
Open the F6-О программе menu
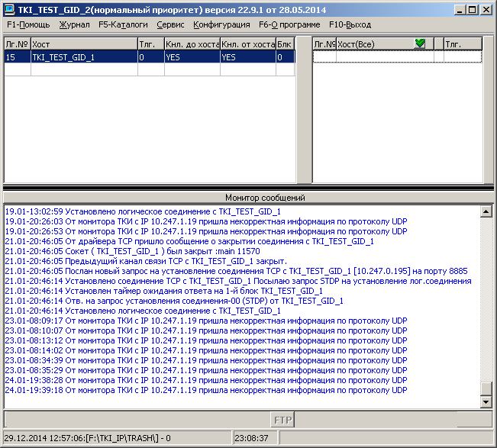pyautogui.click(x=289, y=24)
